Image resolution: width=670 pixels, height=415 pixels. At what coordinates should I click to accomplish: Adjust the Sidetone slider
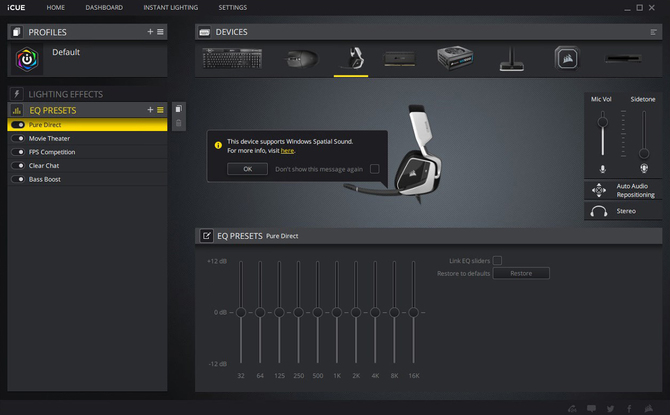tap(644, 153)
